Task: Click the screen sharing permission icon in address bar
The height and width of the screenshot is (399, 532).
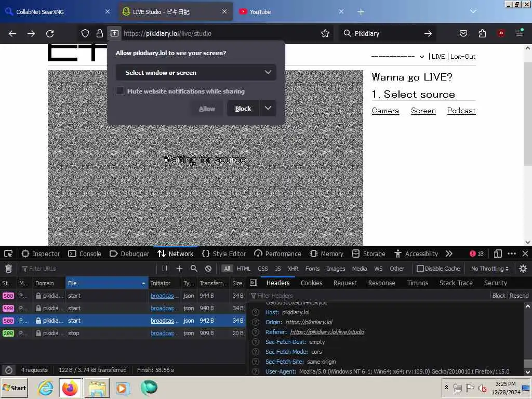Action: click(114, 33)
